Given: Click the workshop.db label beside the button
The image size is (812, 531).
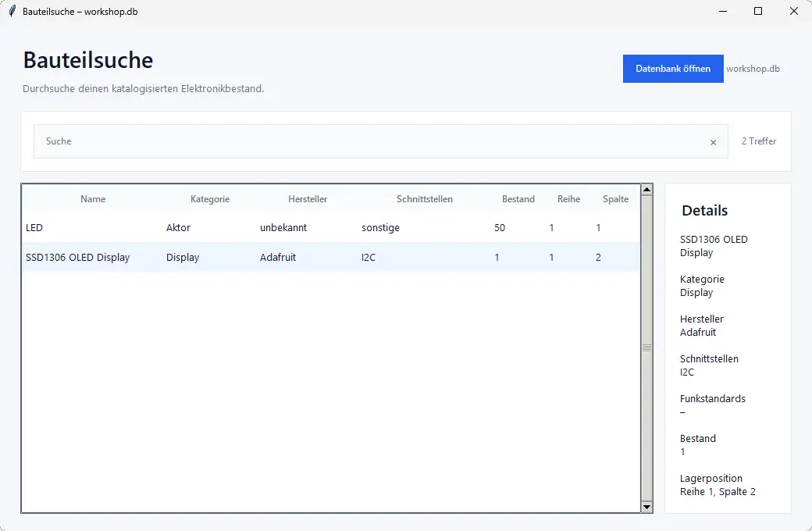Looking at the screenshot, I should point(753,69).
